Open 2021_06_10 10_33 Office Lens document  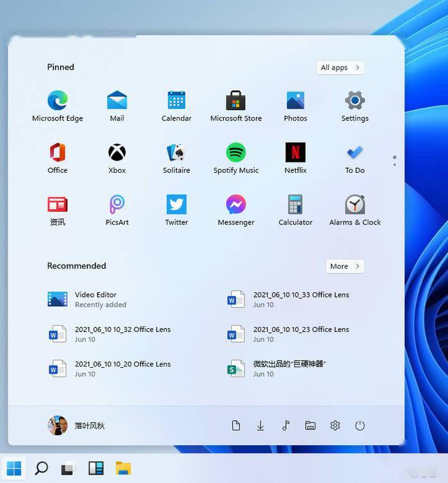coord(288,299)
